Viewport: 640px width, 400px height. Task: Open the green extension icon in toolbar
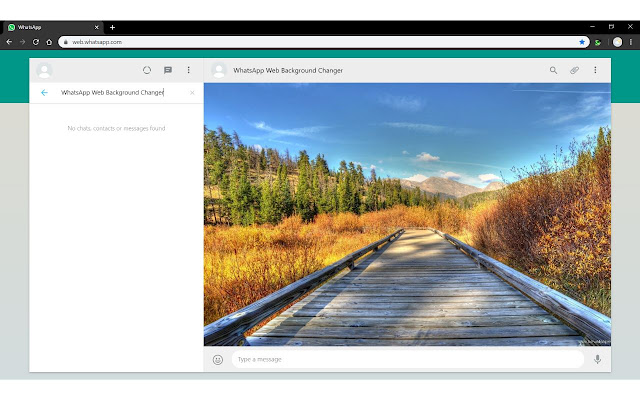tap(598, 42)
